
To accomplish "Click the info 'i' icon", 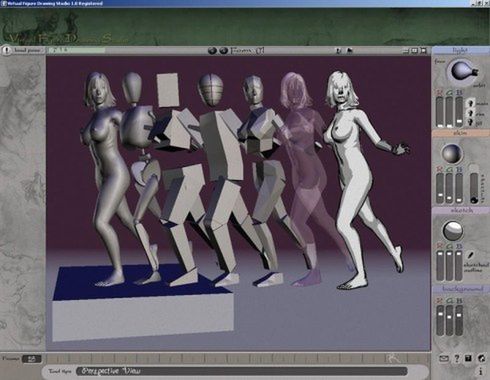I will pos(480,371).
